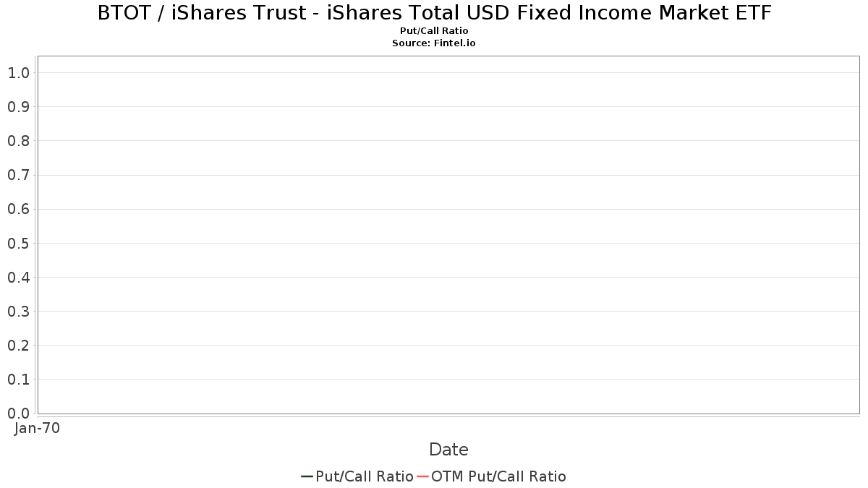This screenshot has width=868, height=488.
Task: Click the 0.3 y-axis label
Action: coord(18,312)
